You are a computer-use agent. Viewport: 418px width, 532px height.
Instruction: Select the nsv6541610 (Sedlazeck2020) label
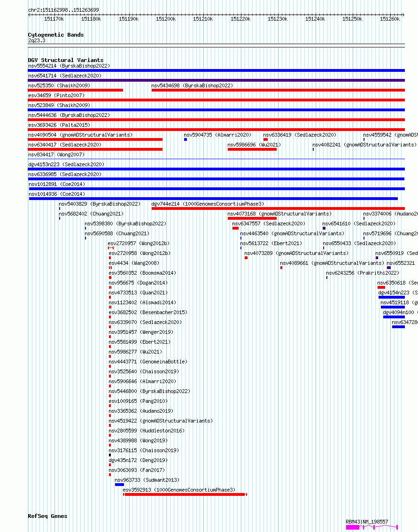click(x=359, y=223)
